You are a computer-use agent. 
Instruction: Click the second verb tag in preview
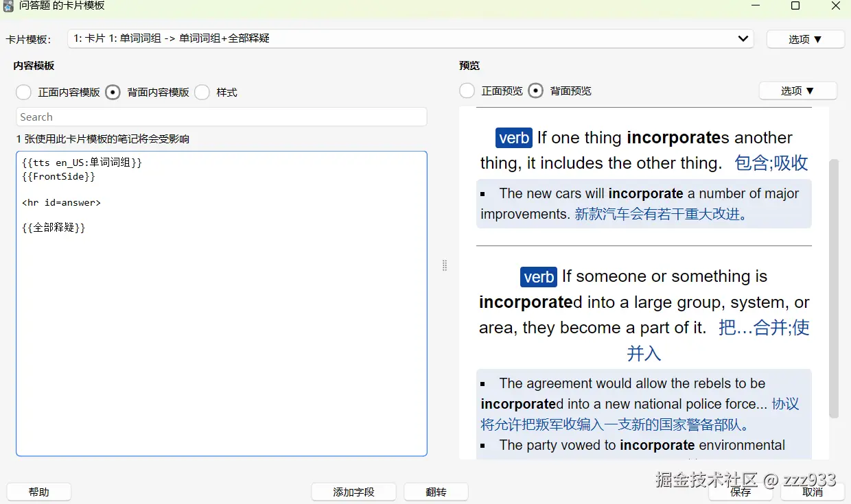(539, 277)
